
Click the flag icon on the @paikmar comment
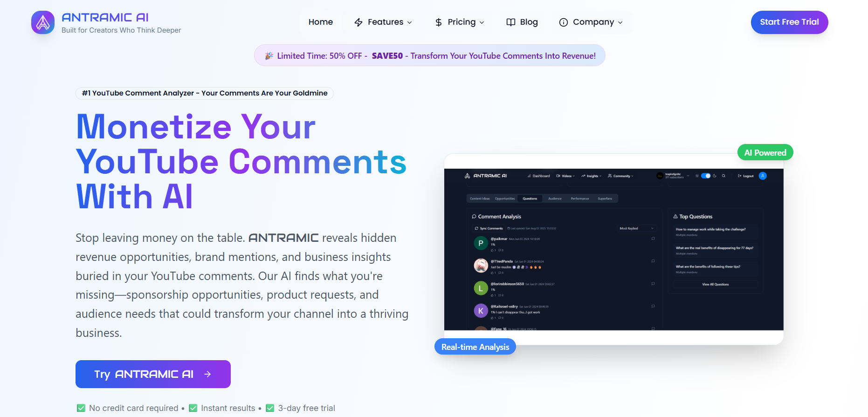pos(653,239)
